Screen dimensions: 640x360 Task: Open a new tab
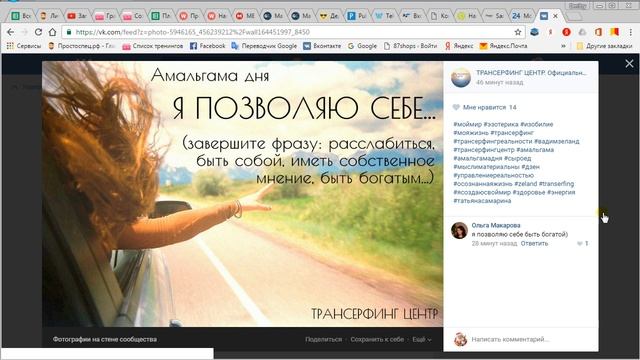(574, 16)
